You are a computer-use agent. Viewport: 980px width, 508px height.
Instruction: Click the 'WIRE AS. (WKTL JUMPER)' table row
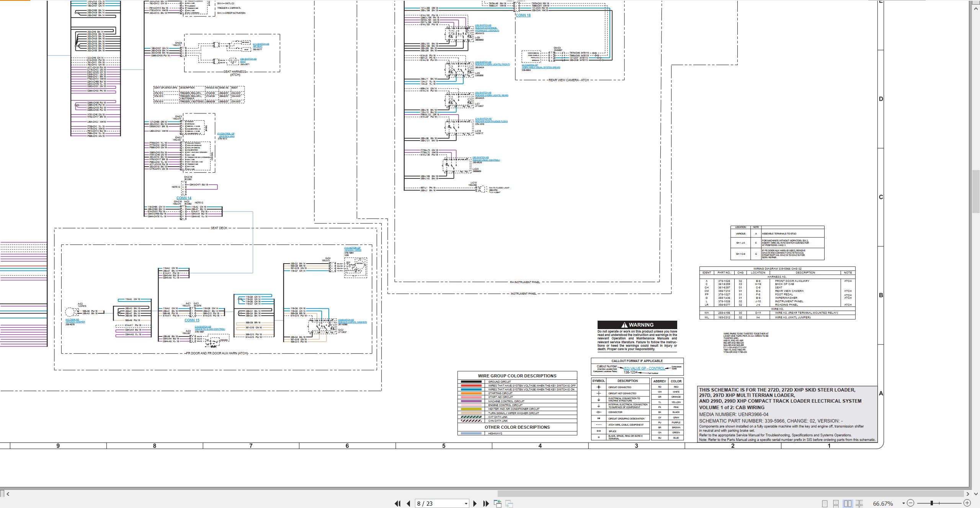tap(777, 317)
